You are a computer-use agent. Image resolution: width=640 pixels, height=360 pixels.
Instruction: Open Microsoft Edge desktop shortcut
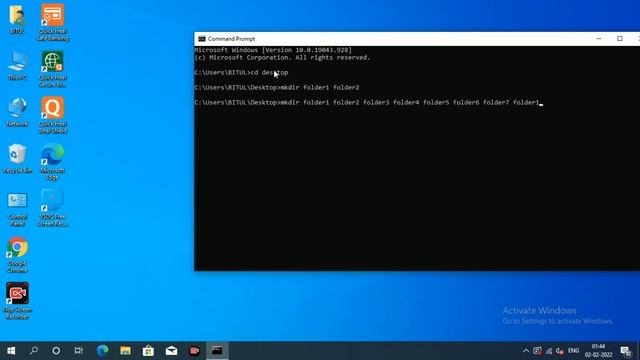(52, 162)
